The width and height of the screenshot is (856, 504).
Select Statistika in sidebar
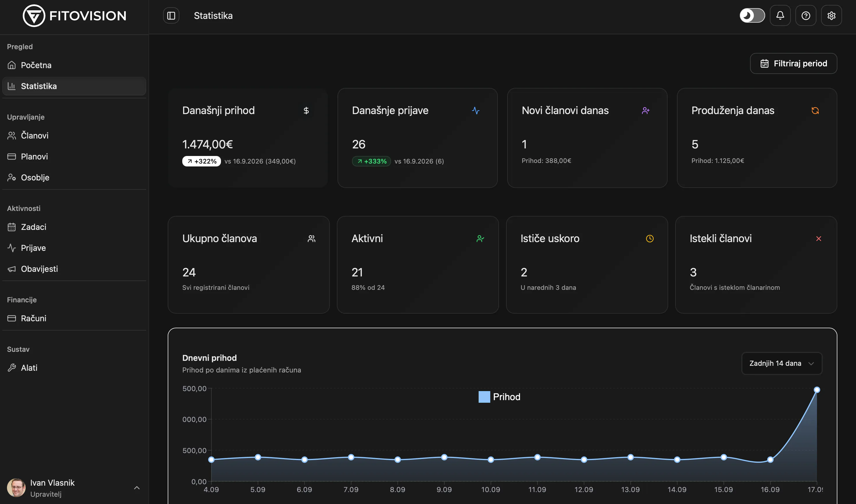[x=74, y=86]
